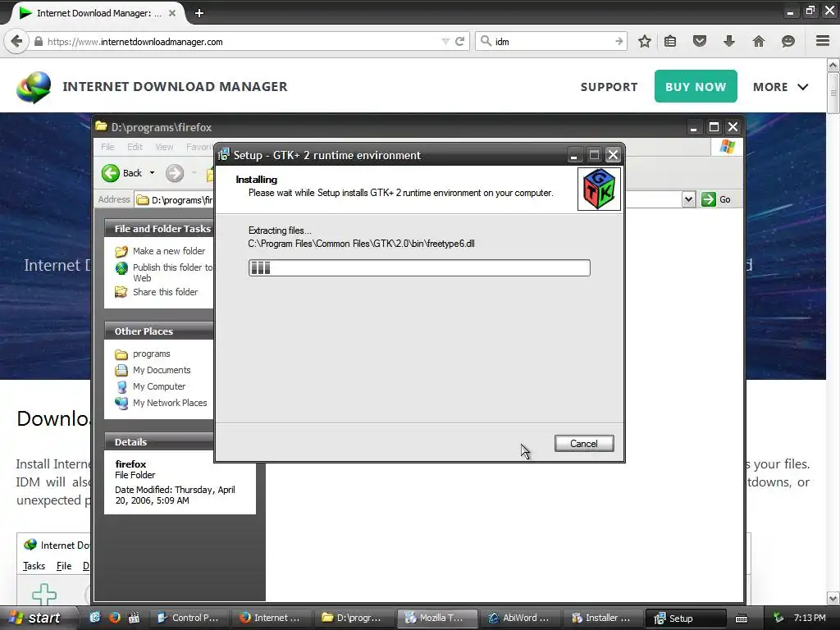
Task: Click the search box containing idm
Action: 552,41
